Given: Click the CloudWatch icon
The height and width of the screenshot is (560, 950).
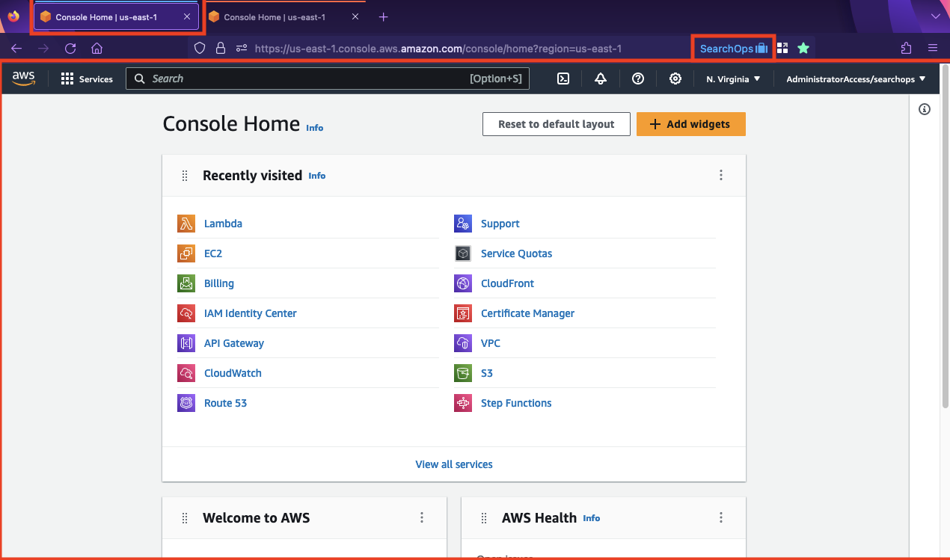Looking at the screenshot, I should [x=186, y=373].
